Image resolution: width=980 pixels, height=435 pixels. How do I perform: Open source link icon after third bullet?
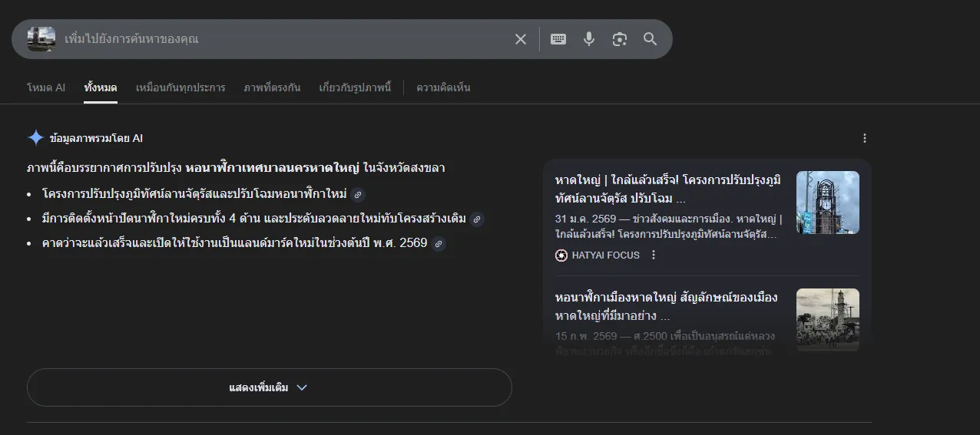(439, 244)
